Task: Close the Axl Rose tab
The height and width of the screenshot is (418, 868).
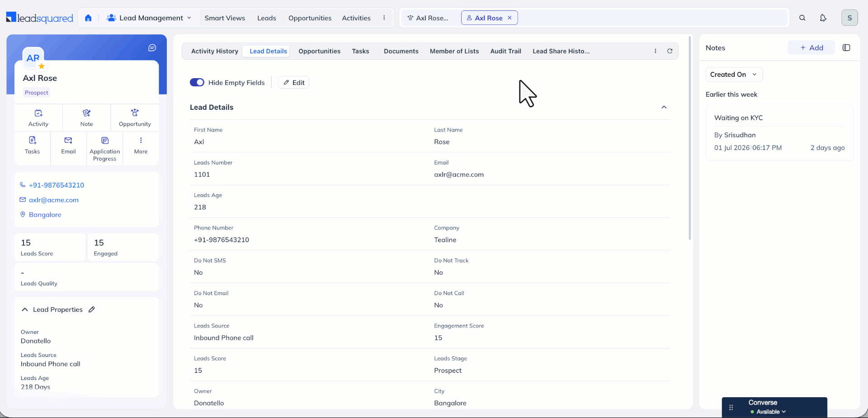Action: (509, 18)
